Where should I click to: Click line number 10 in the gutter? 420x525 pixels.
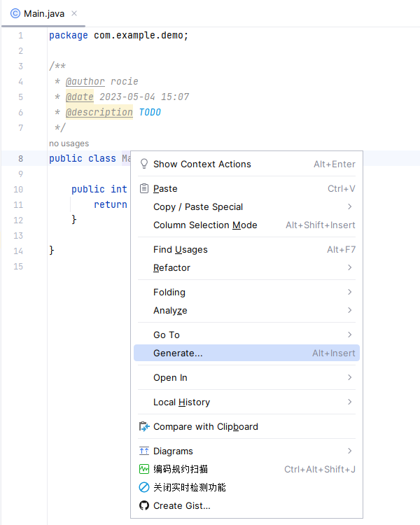18,189
